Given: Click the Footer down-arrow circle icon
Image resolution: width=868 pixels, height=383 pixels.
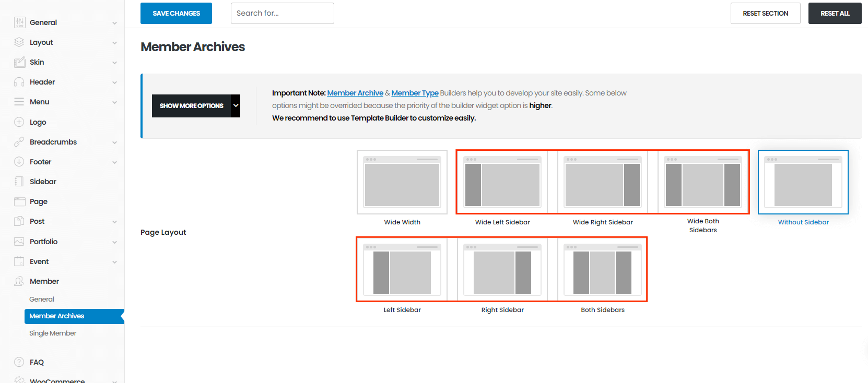Looking at the screenshot, I should [19, 162].
